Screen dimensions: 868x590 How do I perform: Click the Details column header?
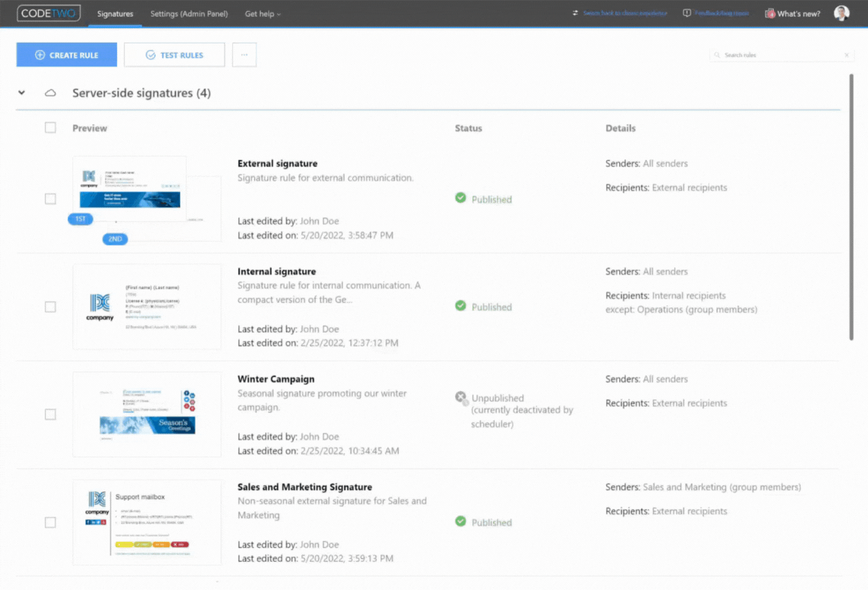coord(620,128)
